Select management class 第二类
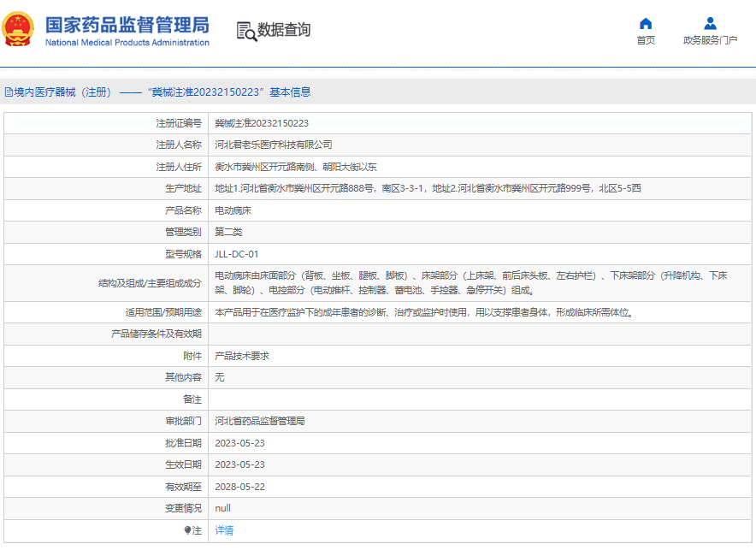The height and width of the screenshot is (550, 756). pyautogui.click(x=228, y=232)
